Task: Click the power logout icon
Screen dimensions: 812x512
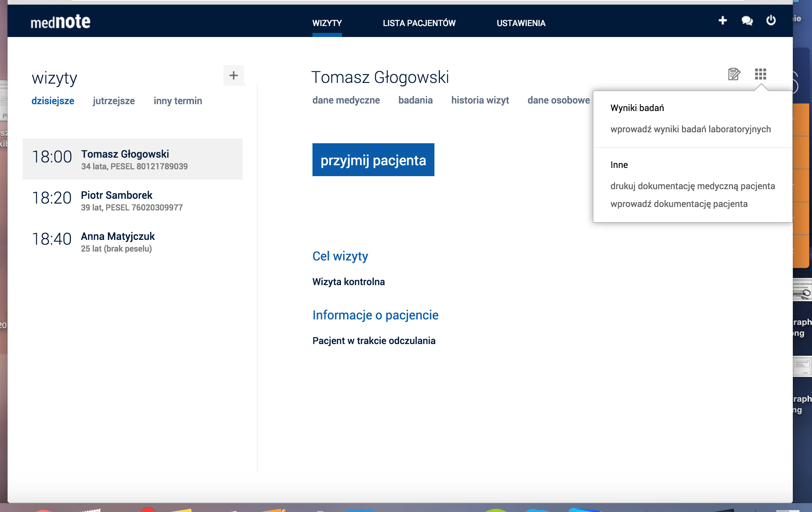Action: (x=771, y=21)
